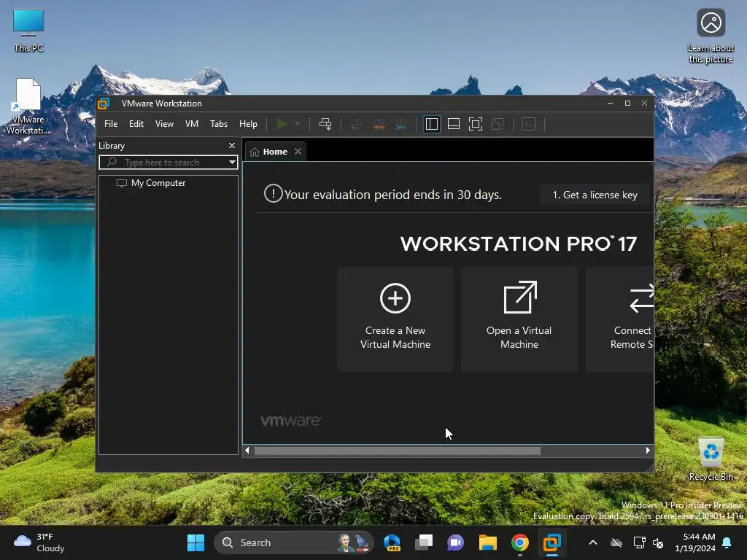Open the Tabs menu
This screenshot has width=747, height=560.
(219, 124)
